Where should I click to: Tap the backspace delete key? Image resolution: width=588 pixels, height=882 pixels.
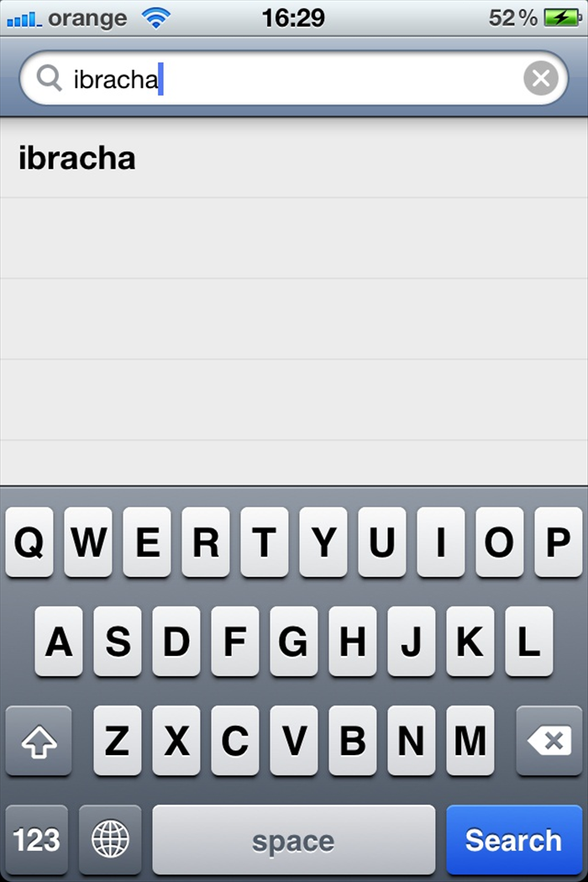(549, 740)
